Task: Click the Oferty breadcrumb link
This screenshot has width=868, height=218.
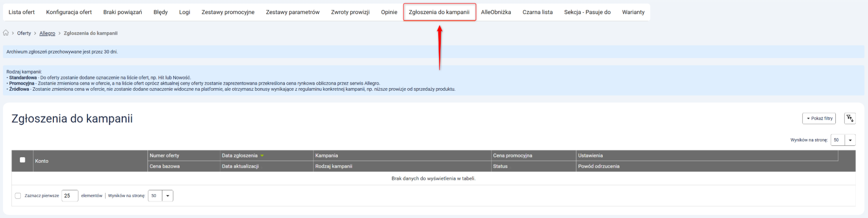Action: (24, 33)
